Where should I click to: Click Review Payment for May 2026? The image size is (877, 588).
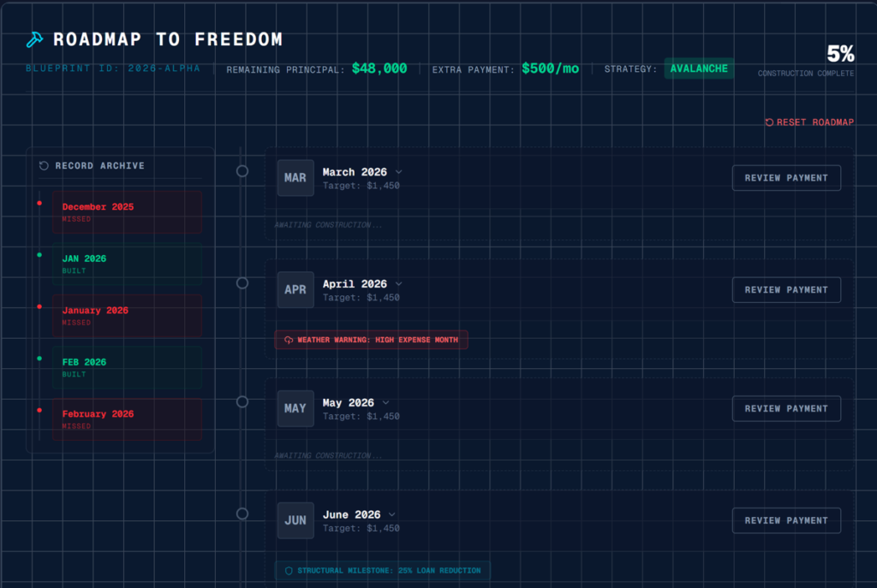(x=785, y=408)
